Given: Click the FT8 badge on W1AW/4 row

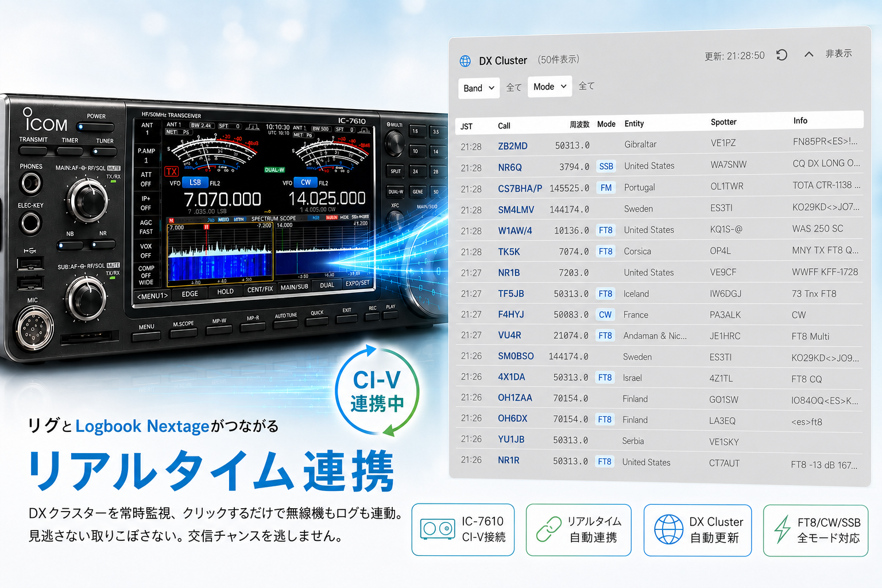Looking at the screenshot, I should [605, 230].
